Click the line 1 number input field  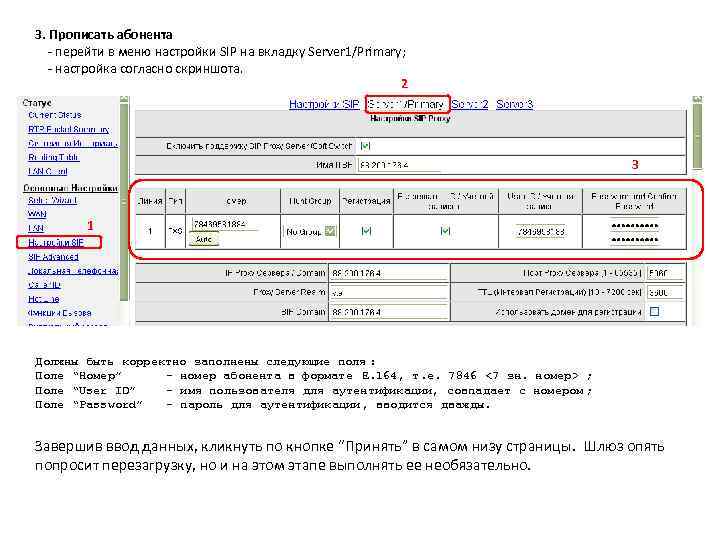click(225, 224)
